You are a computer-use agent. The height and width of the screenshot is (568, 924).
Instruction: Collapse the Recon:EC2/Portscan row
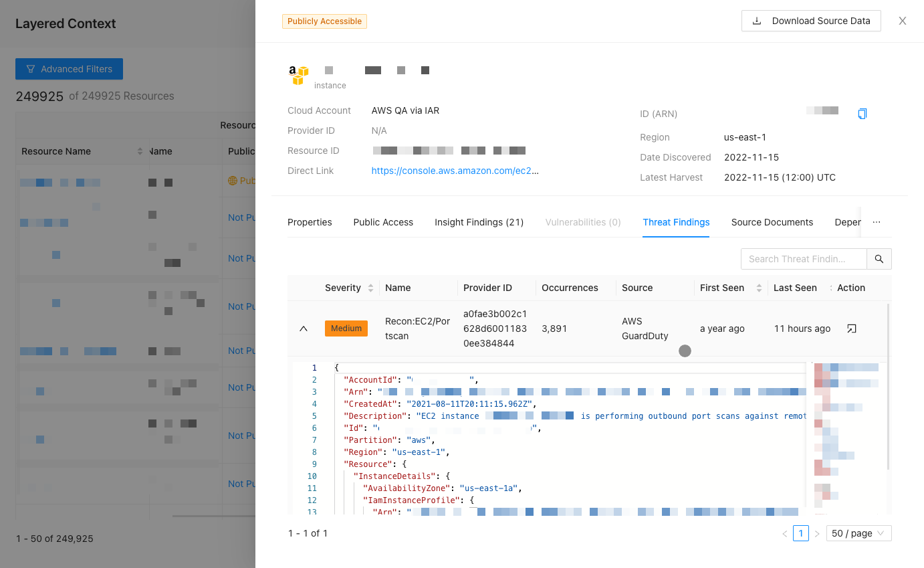click(x=304, y=328)
